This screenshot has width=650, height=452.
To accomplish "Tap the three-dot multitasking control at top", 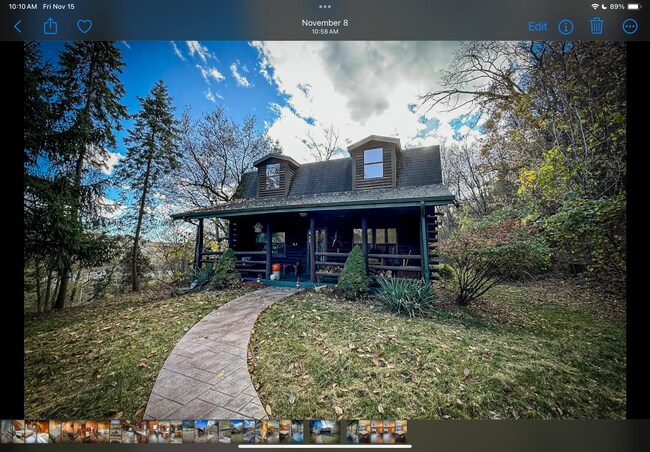I will (325, 6).
